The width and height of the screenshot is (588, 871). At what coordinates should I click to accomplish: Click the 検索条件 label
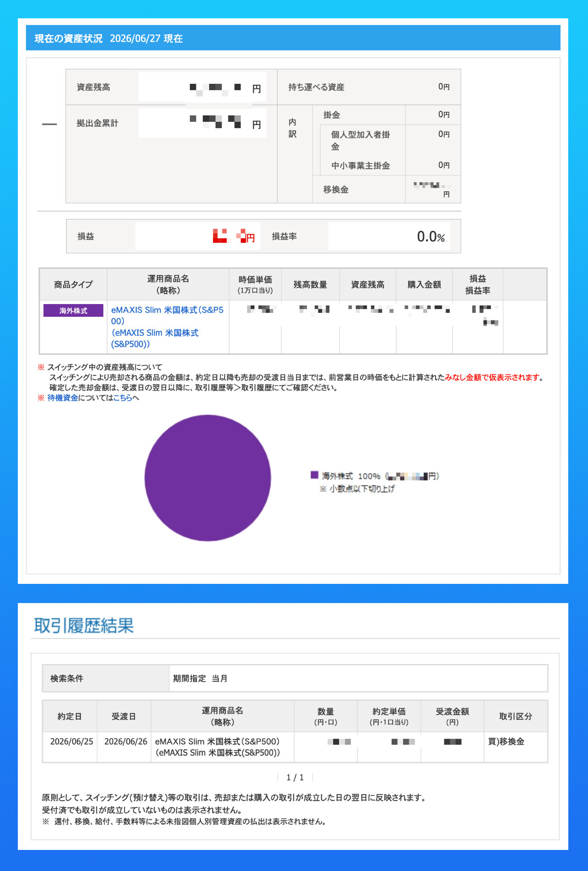(67, 678)
